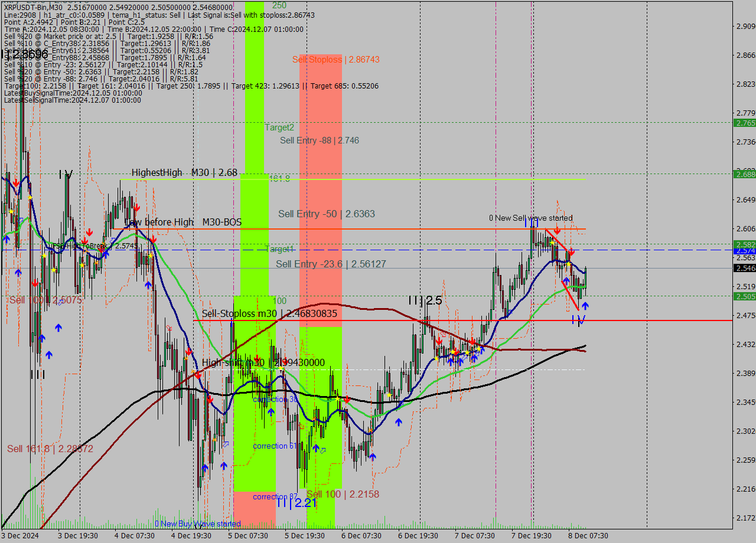Select the 'Sell Entry -50 | 2.6363' label
This screenshot has height=543, width=756.
tap(327, 214)
